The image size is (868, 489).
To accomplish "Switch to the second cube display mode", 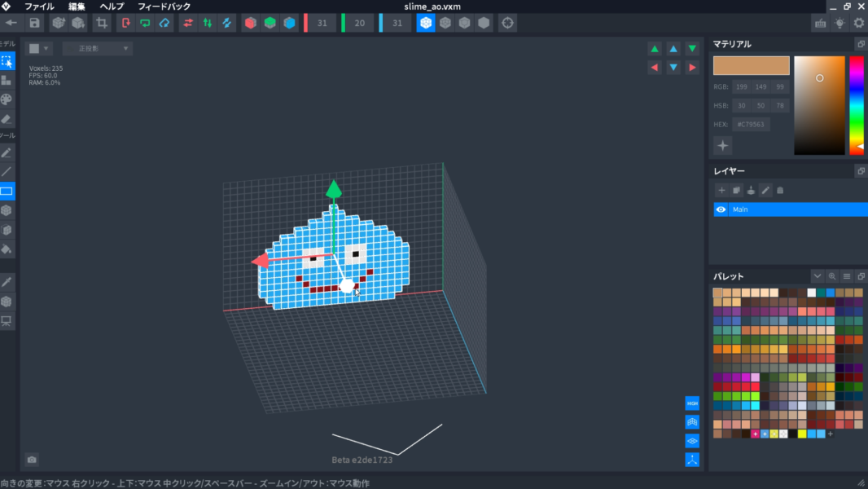I will click(x=445, y=24).
